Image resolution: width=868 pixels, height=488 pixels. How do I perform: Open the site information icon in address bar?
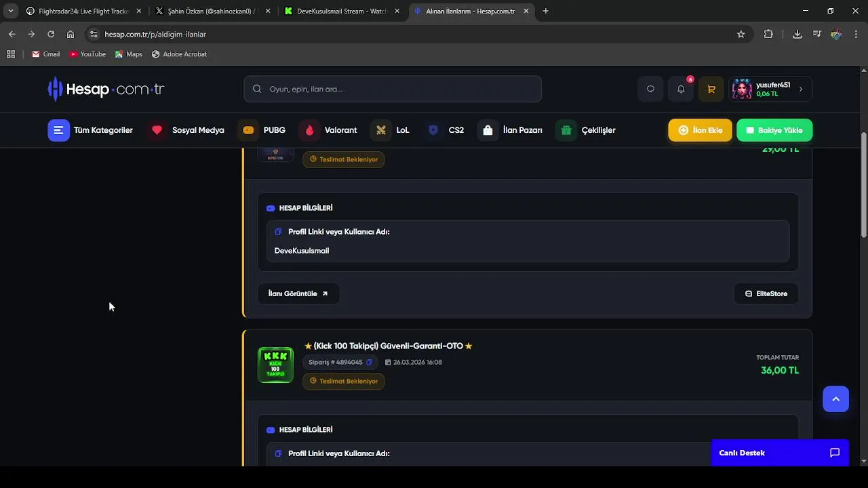[94, 34]
